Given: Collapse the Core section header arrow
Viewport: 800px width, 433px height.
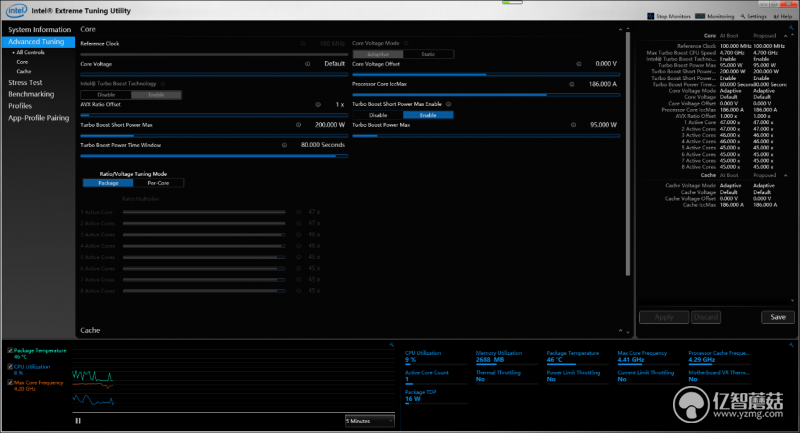Looking at the screenshot, I should point(620,30).
